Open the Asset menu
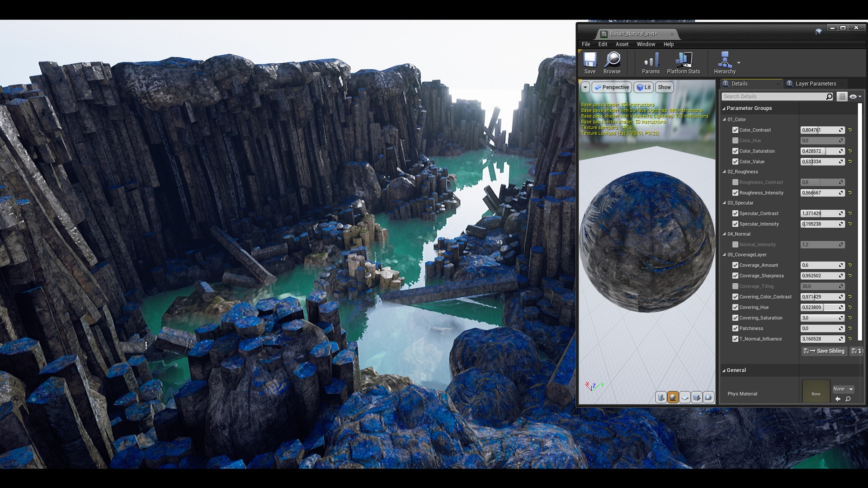 tap(622, 44)
